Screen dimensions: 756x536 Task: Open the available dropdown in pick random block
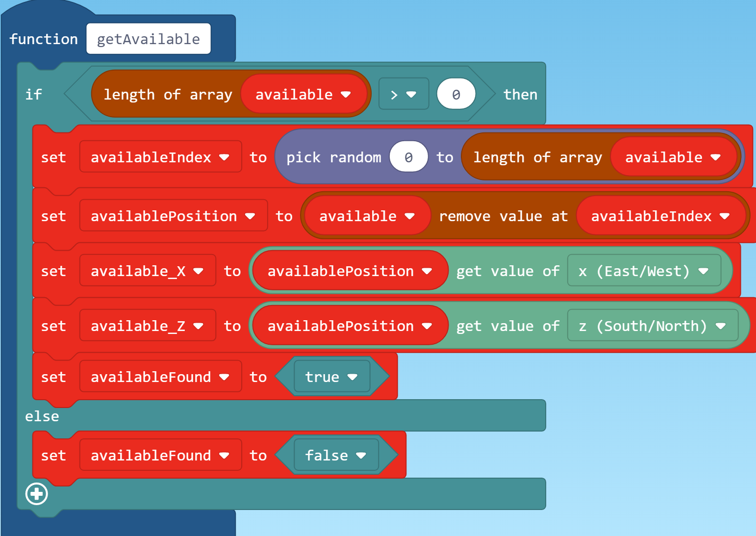(x=715, y=157)
